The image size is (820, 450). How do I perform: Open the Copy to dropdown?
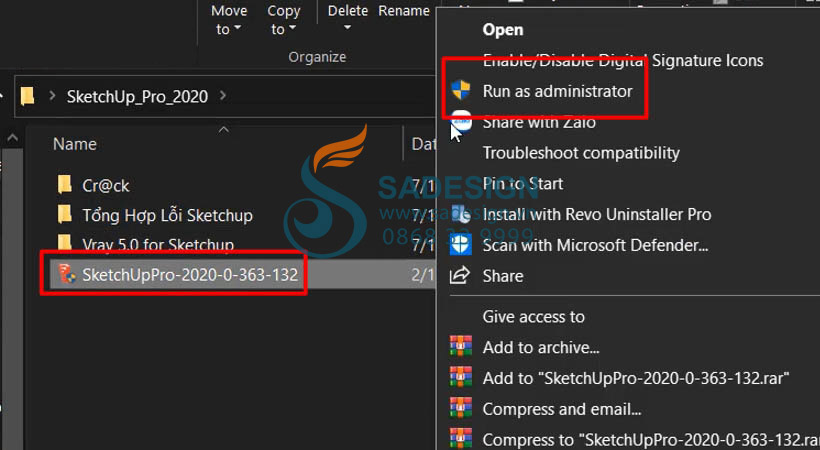click(x=283, y=20)
